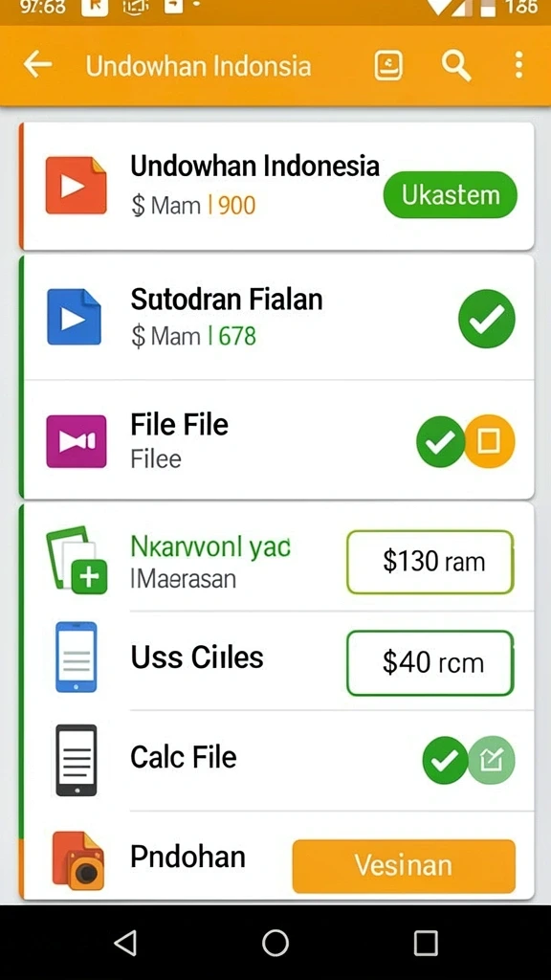Click the orange video file icon
Image resolution: width=551 pixels, height=980 pixels.
76,186
